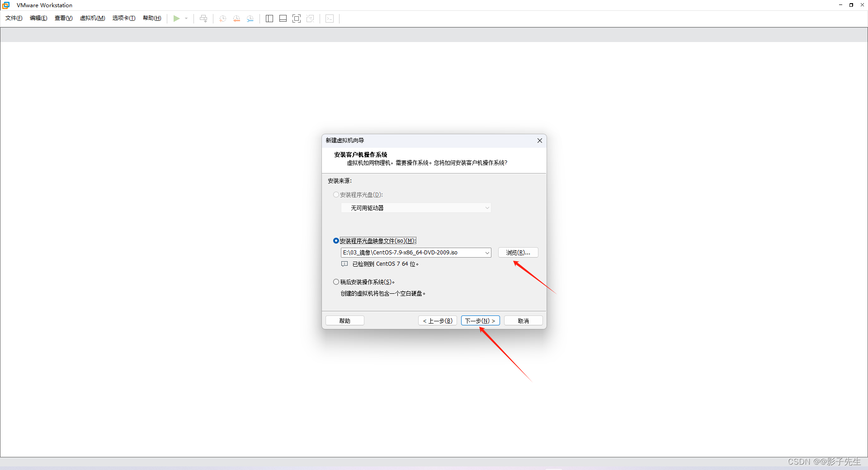Click the 取消 cancel button
868x470 pixels.
(524, 321)
